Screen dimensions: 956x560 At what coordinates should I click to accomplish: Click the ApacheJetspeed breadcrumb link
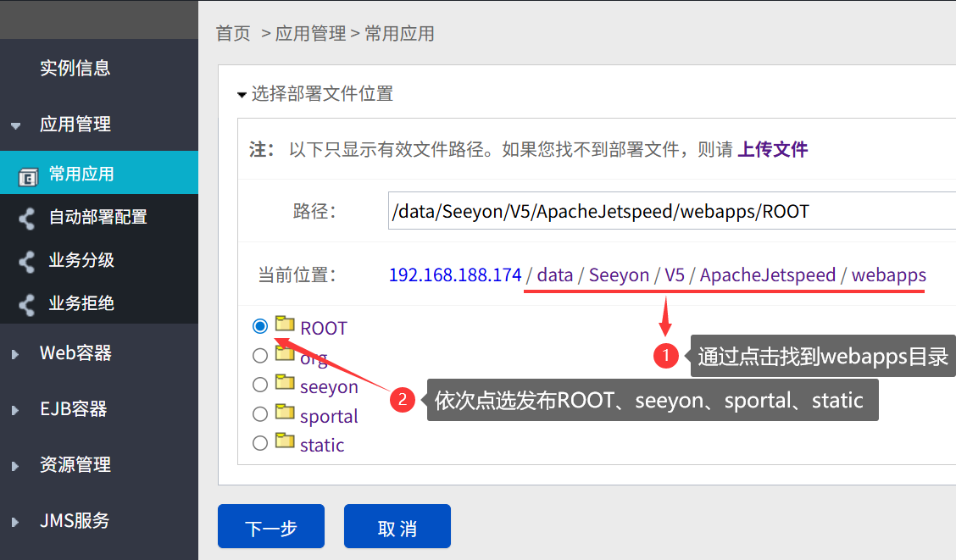768,274
